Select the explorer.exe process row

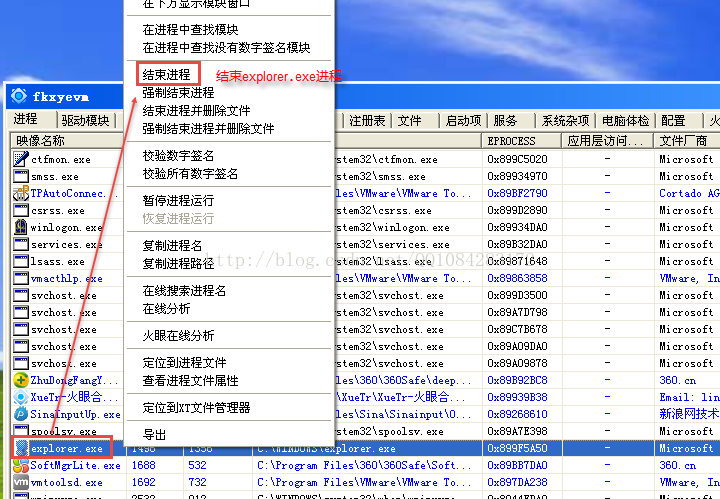[365, 448]
